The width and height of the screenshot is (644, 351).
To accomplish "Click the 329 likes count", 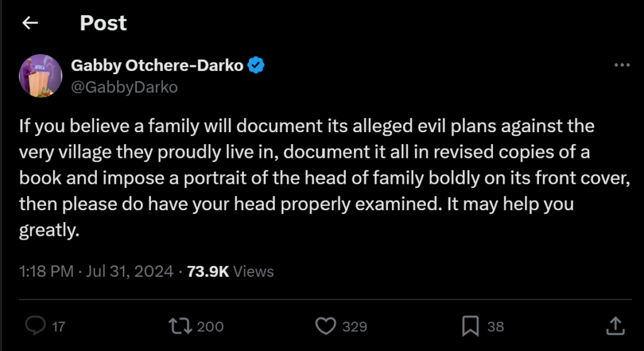I will pos(356,326).
